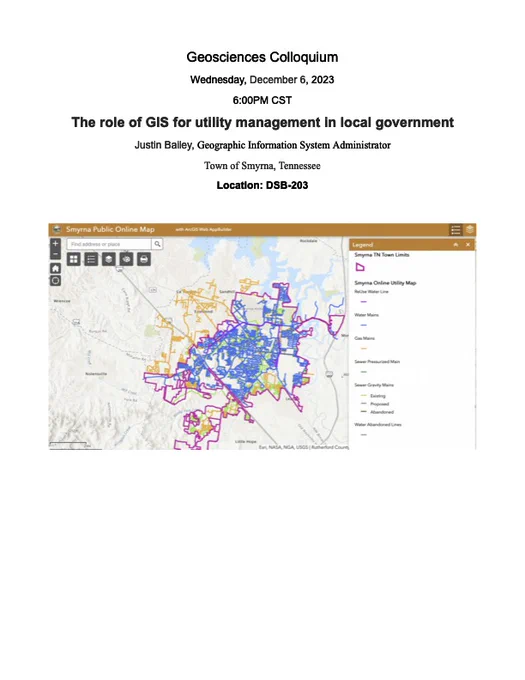Collapse the Legend panel with arrow icon
The height and width of the screenshot is (680, 525).
click(x=456, y=245)
